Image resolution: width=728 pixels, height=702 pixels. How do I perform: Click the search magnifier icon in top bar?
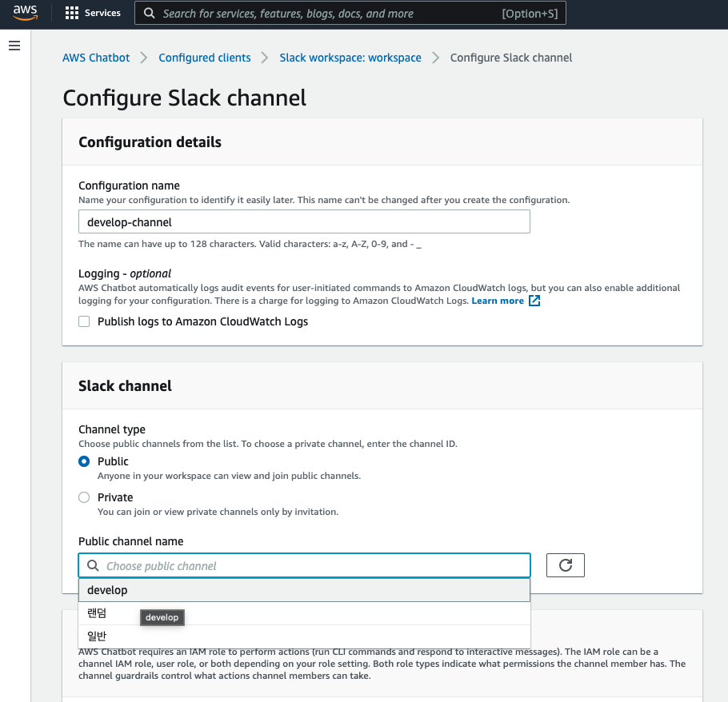tap(149, 13)
